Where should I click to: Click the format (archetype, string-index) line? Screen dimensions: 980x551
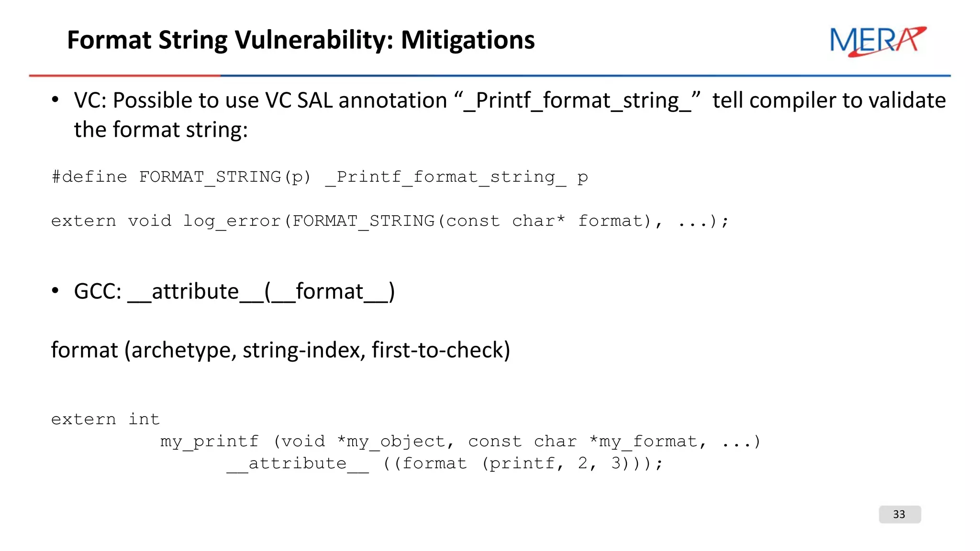coord(280,350)
